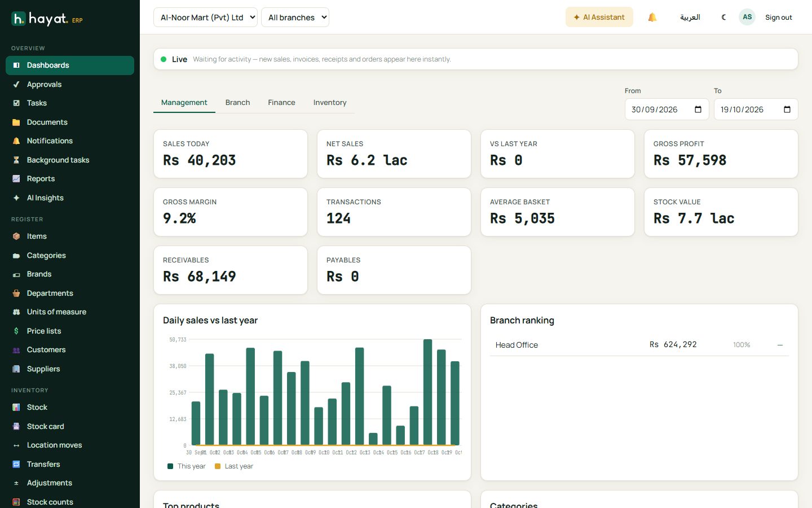This screenshot has width=812, height=508.
Task: Open Stock counts link in sidebar
Action: pos(70,502)
